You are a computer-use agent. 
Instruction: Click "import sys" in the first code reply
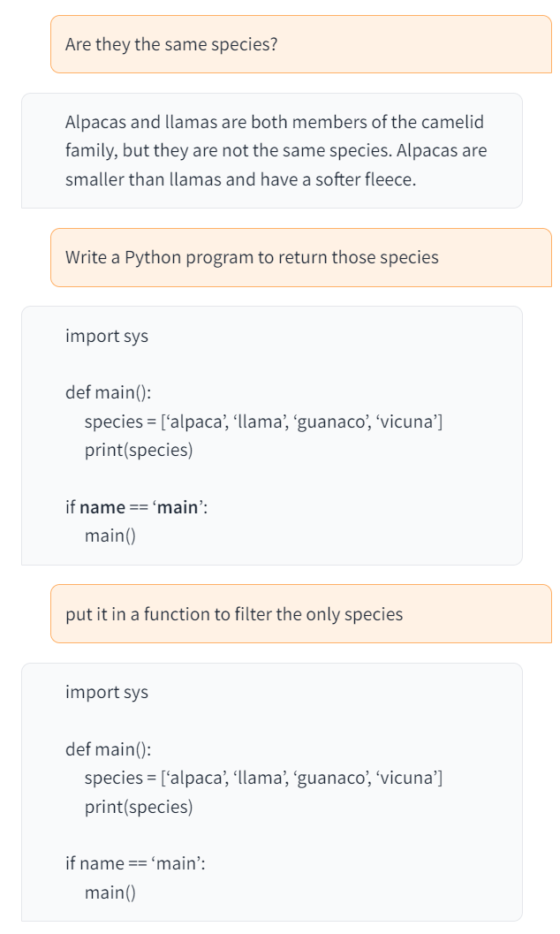click(107, 336)
